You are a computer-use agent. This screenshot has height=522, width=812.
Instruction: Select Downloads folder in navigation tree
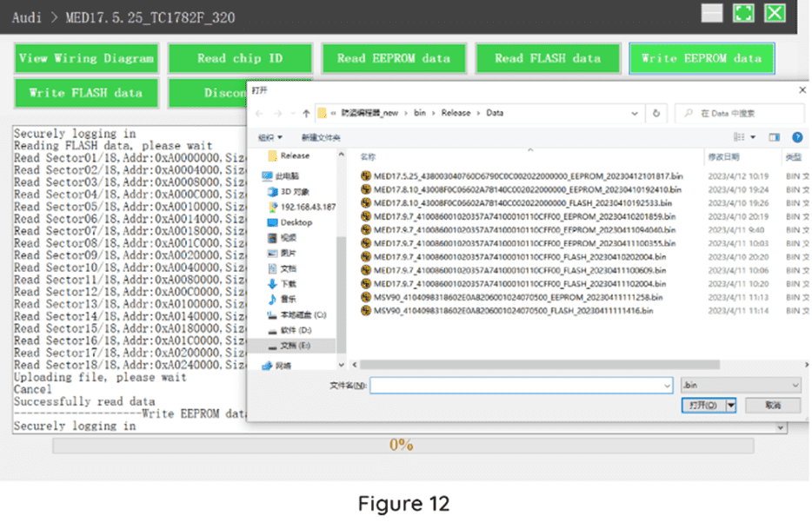coord(283,283)
